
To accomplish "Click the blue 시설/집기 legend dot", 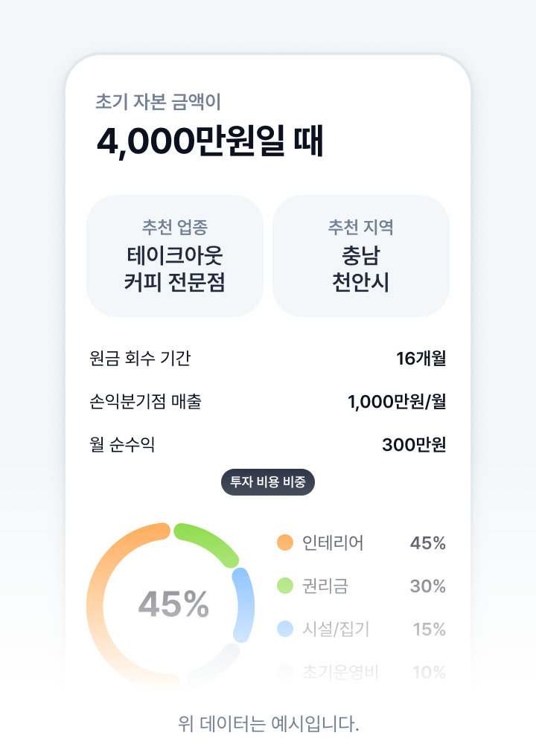I will [x=285, y=629].
